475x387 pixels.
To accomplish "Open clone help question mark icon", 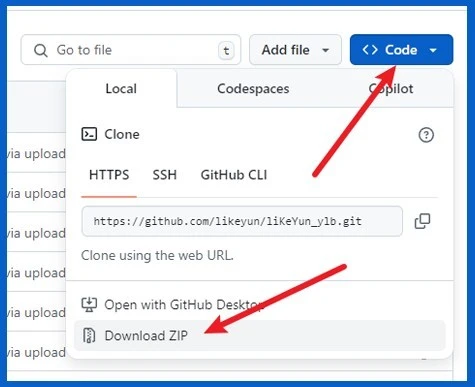I will [426, 135].
